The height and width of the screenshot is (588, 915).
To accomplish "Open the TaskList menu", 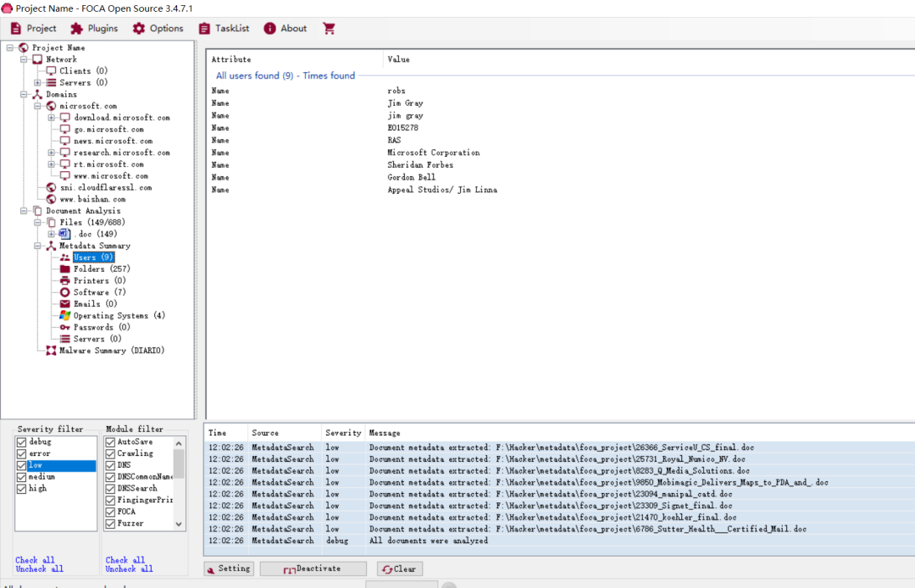I will 224,29.
